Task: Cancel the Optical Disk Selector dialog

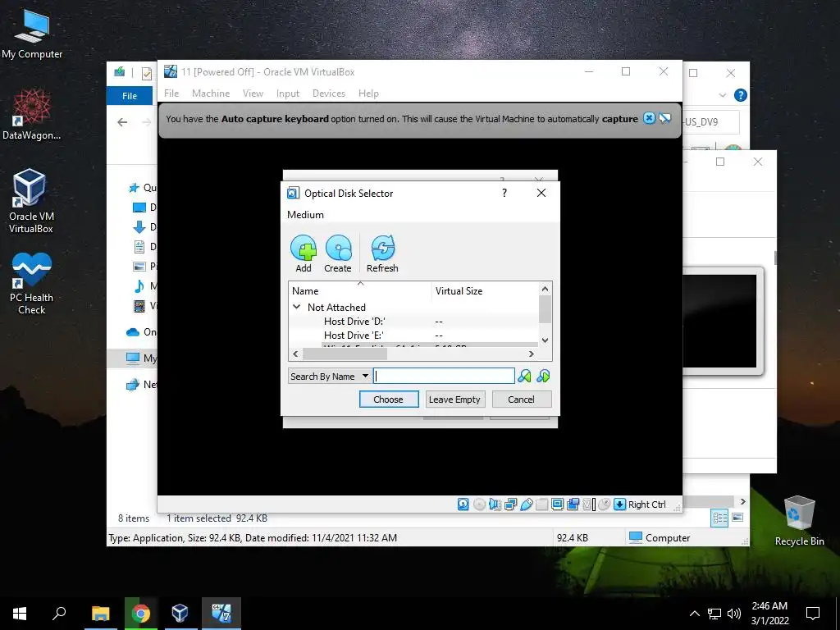Action: [x=521, y=399]
